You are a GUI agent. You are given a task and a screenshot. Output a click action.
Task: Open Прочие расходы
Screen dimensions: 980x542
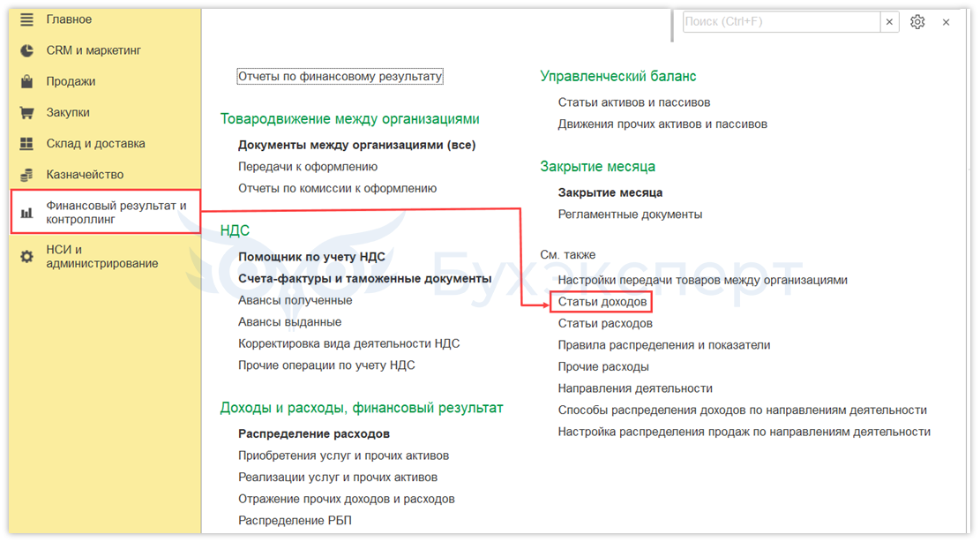coord(603,367)
